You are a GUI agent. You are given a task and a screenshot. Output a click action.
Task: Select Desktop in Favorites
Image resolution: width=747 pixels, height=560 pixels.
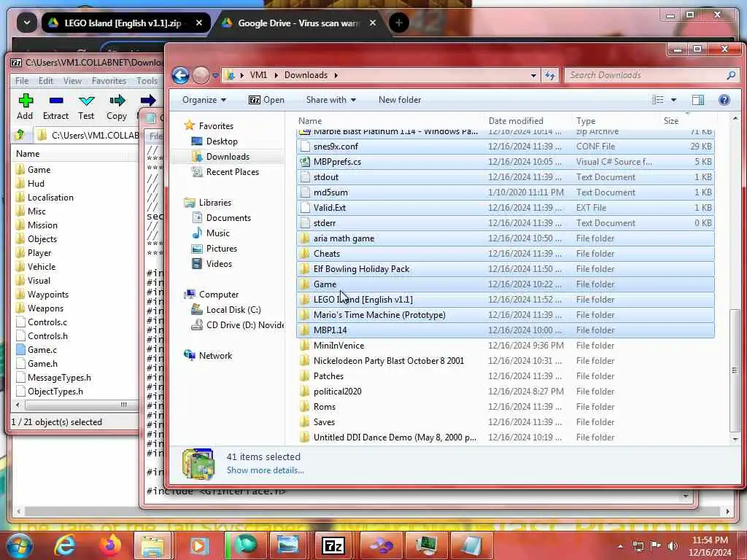click(222, 141)
